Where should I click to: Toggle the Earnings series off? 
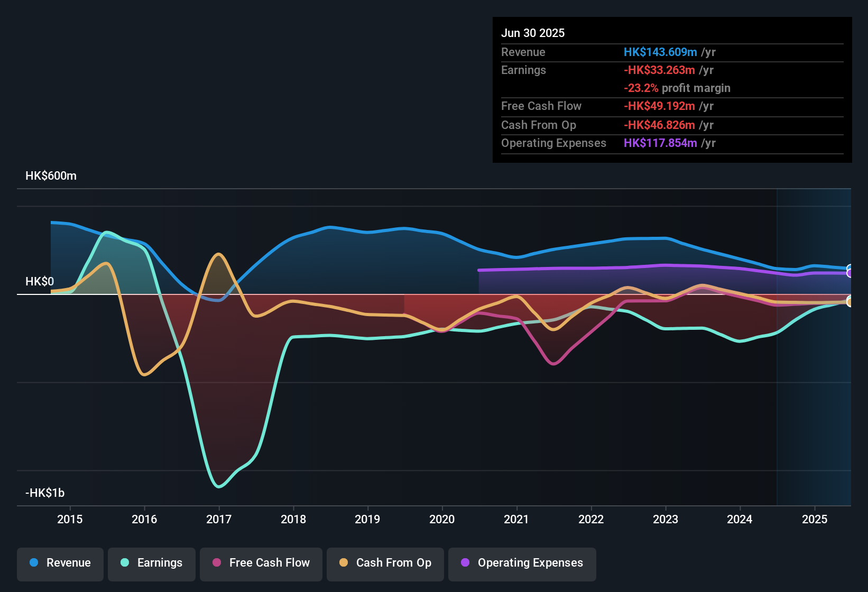tap(152, 563)
